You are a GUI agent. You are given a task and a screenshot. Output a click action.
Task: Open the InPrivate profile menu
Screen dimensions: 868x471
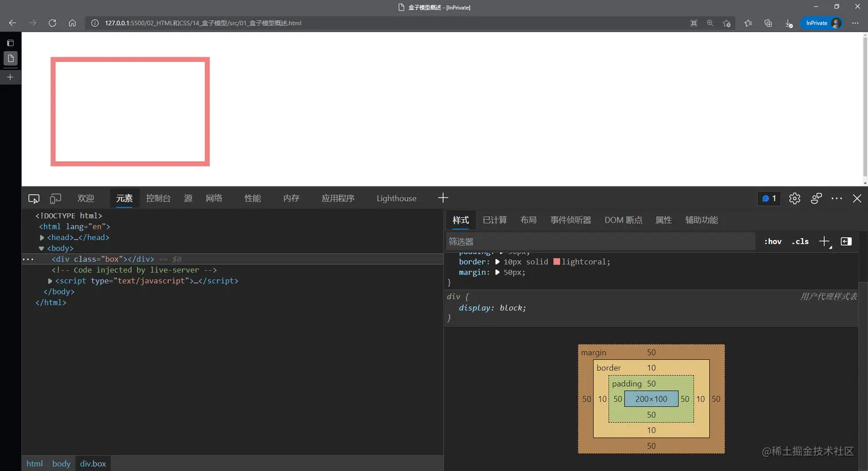(822, 23)
